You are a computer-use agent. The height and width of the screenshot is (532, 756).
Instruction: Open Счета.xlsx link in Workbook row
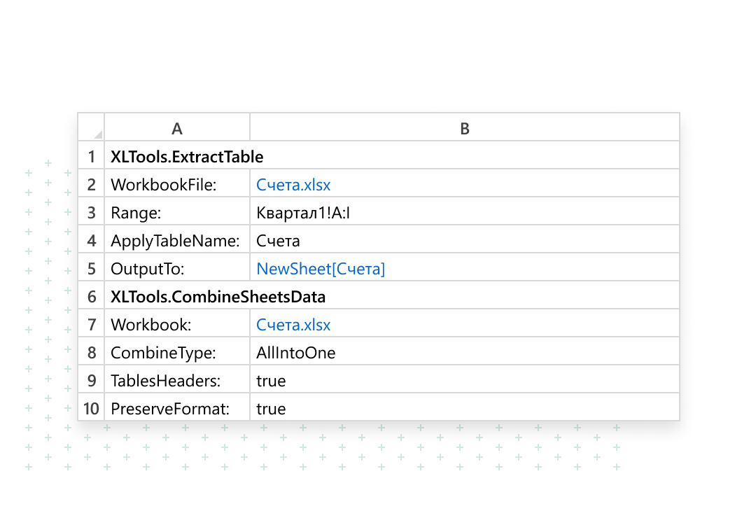click(x=293, y=325)
